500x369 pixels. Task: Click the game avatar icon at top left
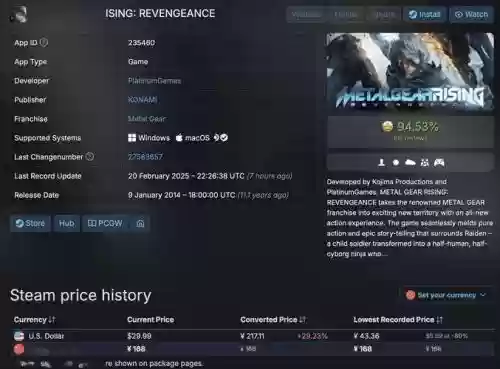coord(18,14)
